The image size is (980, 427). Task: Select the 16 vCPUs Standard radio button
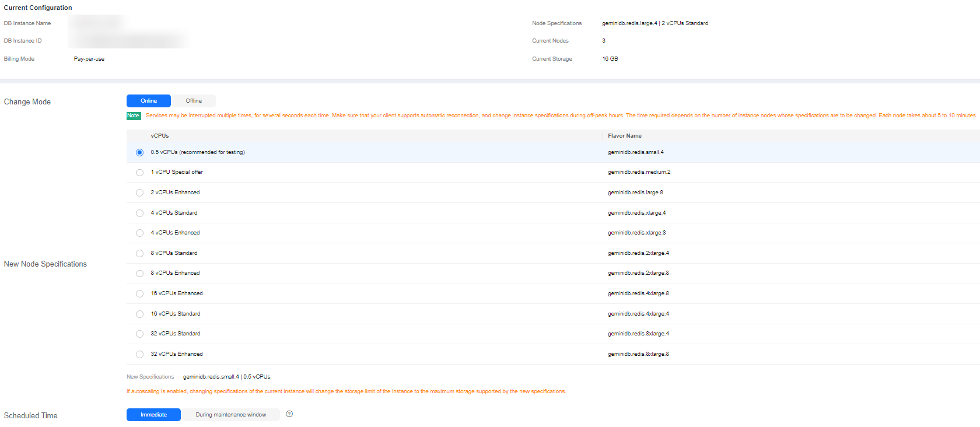pyautogui.click(x=139, y=314)
